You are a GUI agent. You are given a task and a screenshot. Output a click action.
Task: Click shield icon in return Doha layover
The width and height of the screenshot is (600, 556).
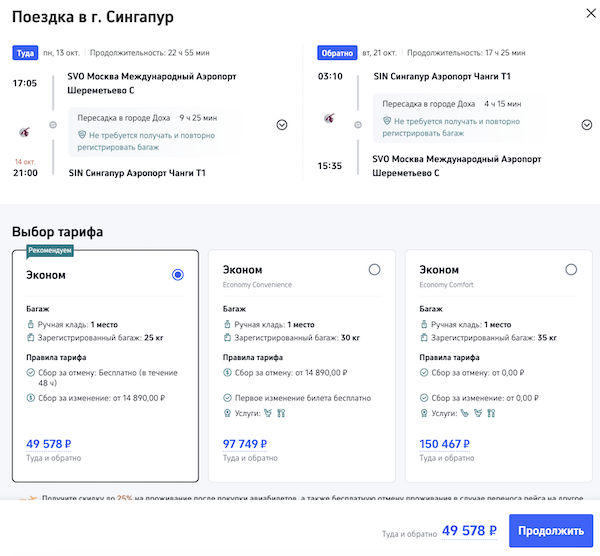(x=386, y=121)
